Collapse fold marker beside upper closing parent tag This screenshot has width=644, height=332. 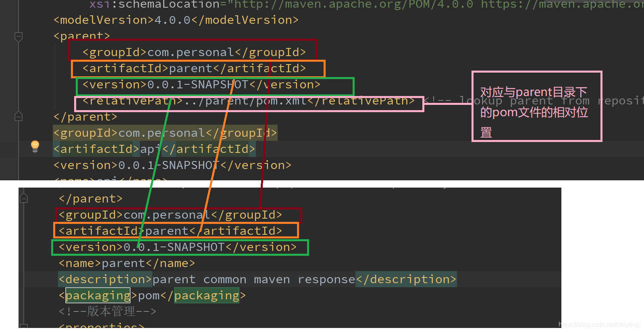tap(19, 117)
